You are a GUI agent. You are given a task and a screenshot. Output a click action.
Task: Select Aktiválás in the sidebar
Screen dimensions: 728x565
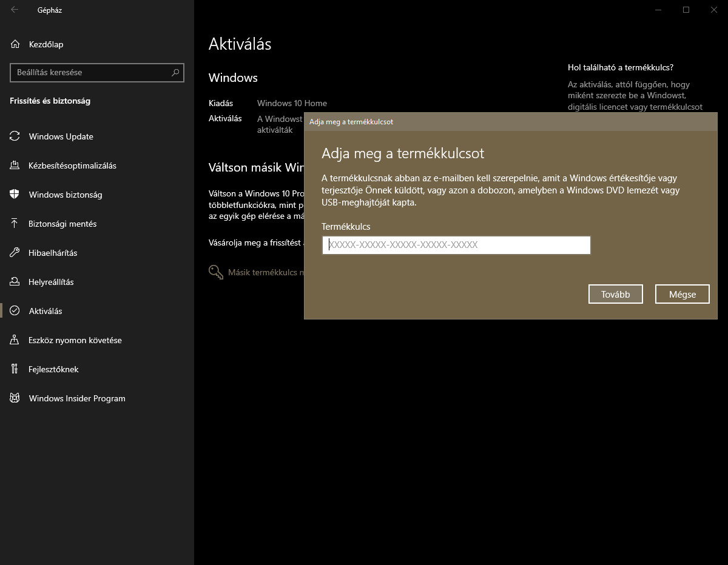pos(97,311)
